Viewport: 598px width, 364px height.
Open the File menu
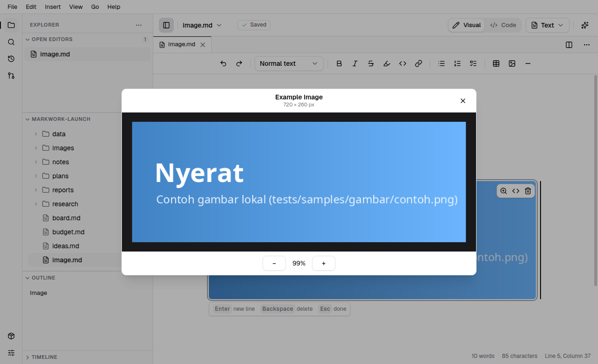click(x=12, y=7)
